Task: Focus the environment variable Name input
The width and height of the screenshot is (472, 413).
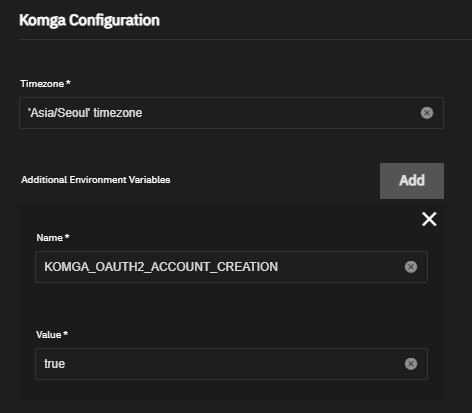Action: (x=231, y=267)
